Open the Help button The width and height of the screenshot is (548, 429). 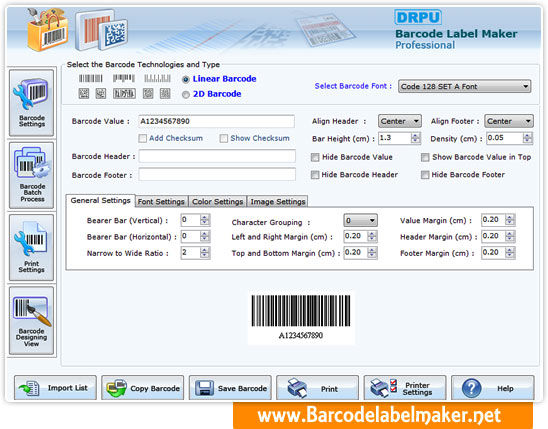pos(493,388)
